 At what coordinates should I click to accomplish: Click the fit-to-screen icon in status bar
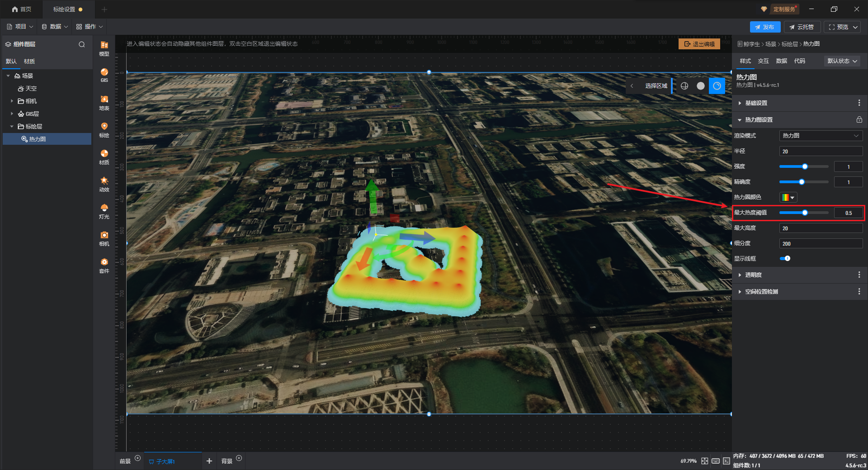pyautogui.click(x=705, y=461)
